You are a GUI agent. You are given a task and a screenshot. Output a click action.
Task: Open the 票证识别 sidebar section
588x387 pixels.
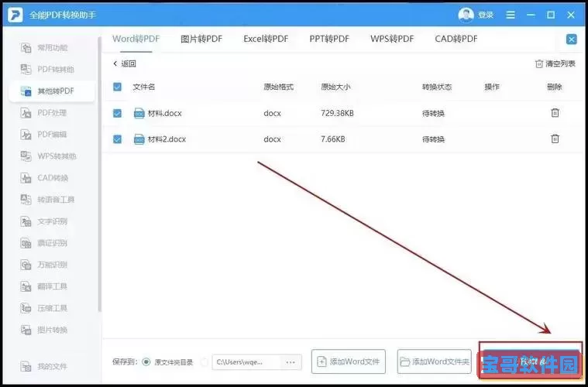coord(44,243)
